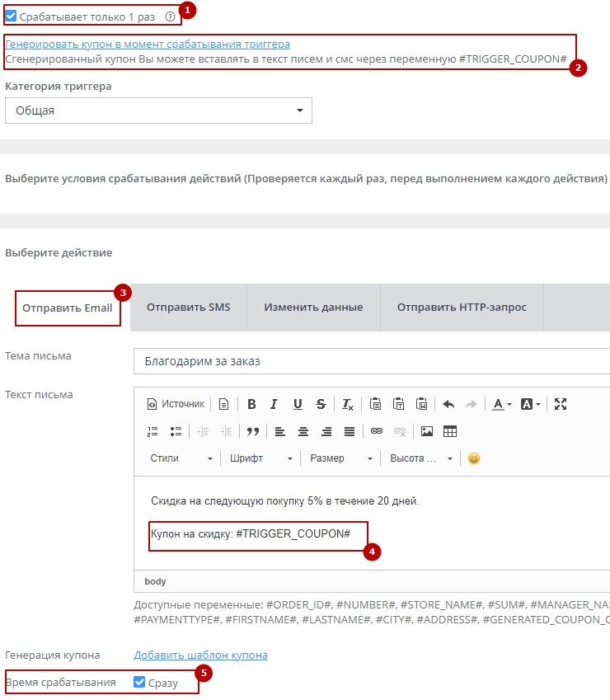Open the Высота line-height dropdown
The width and height of the screenshot is (610, 700).
click(420, 458)
